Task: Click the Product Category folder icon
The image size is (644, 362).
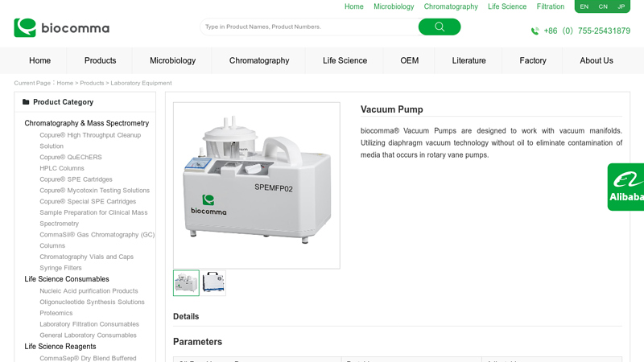Action: (x=26, y=102)
